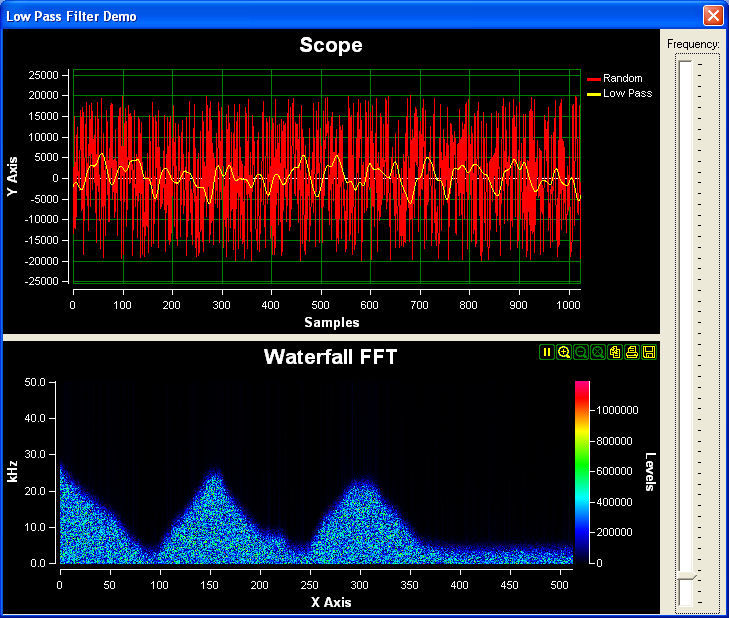The image size is (729, 618).
Task: Click the Levels color scale bar
Action: (x=582, y=471)
